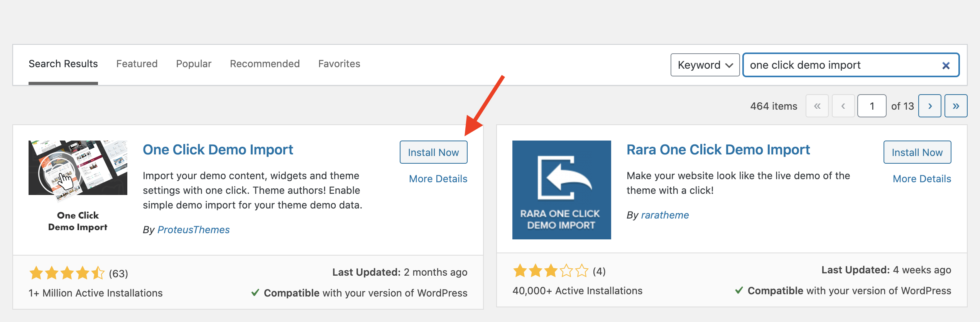Click the star rating of One Click Demo Import

tap(67, 273)
